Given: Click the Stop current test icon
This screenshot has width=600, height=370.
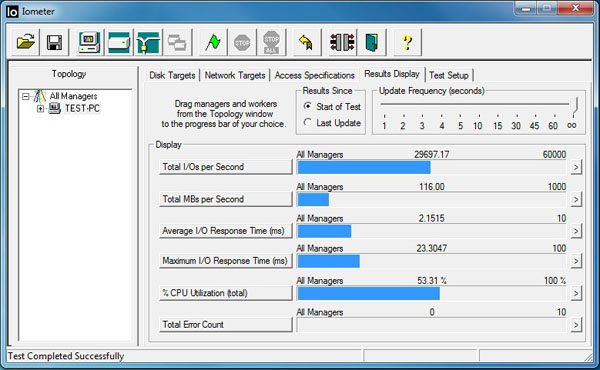Looking at the screenshot, I should click(x=242, y=42).
